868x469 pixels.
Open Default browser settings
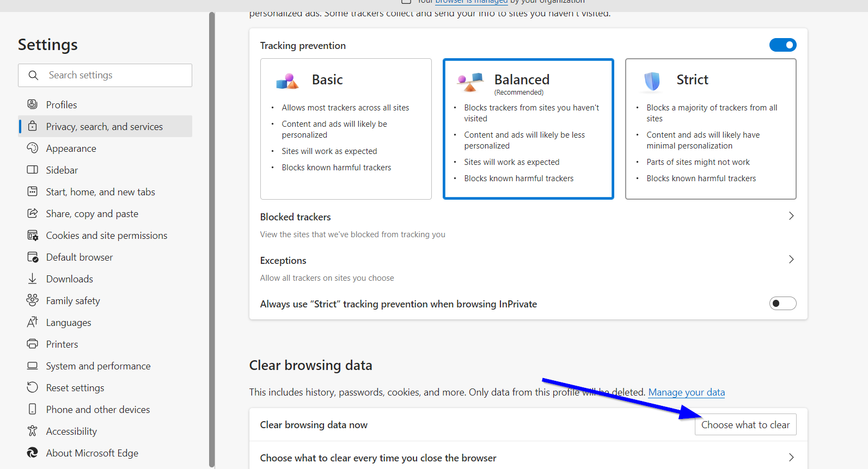[x=105, y=257]
